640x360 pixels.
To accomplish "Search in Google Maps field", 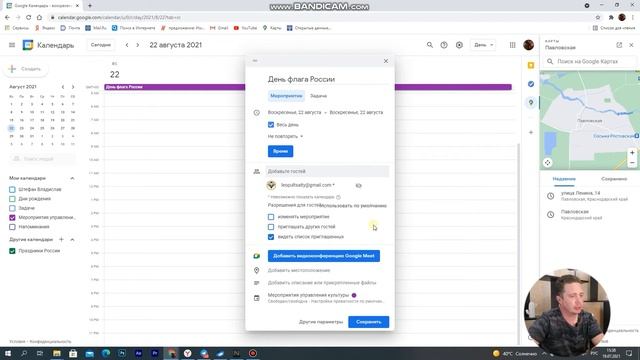I will 590,61.
